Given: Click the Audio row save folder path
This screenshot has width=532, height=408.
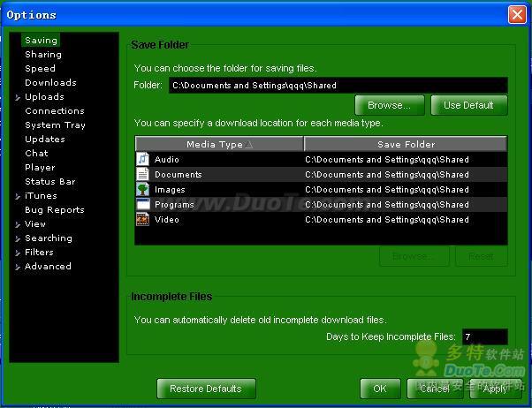Looking at the screenshot, I should 387,159.
